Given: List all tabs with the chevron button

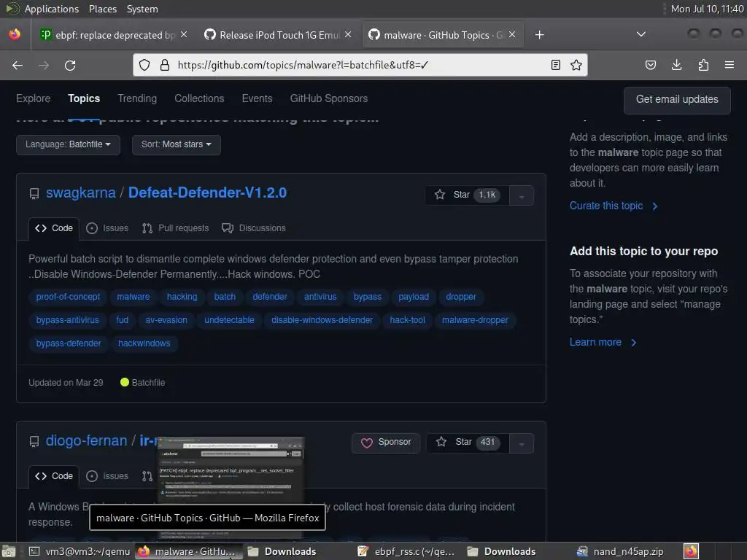Looking at the screenshot, I should point(641,34).
